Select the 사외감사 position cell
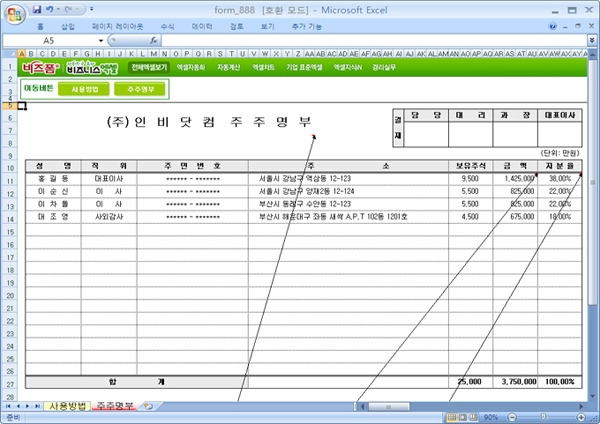This screenshot has width=600, height=424. pos(109,217)
